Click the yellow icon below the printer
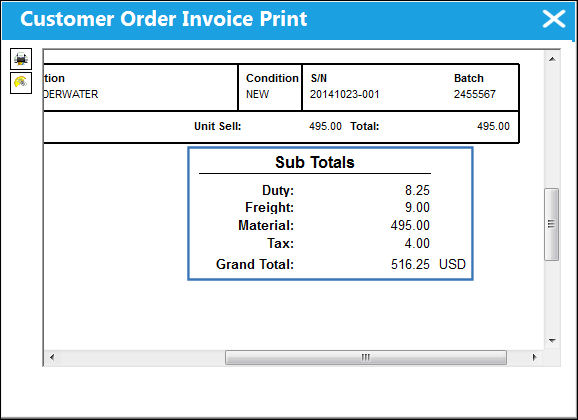This screenshot has height=420, width=578. tap(21, 83)
